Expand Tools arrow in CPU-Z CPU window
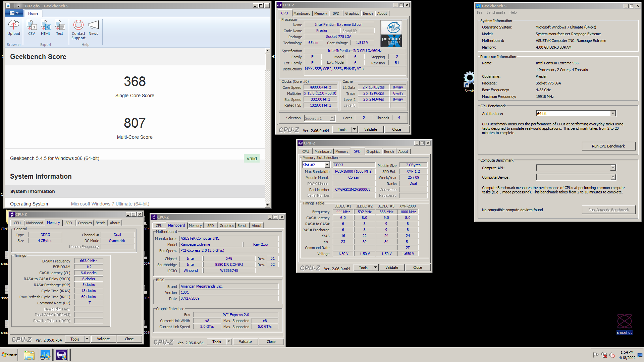This screenshot has height=362, width=644. pyautogui.click(x=354, y=129)
